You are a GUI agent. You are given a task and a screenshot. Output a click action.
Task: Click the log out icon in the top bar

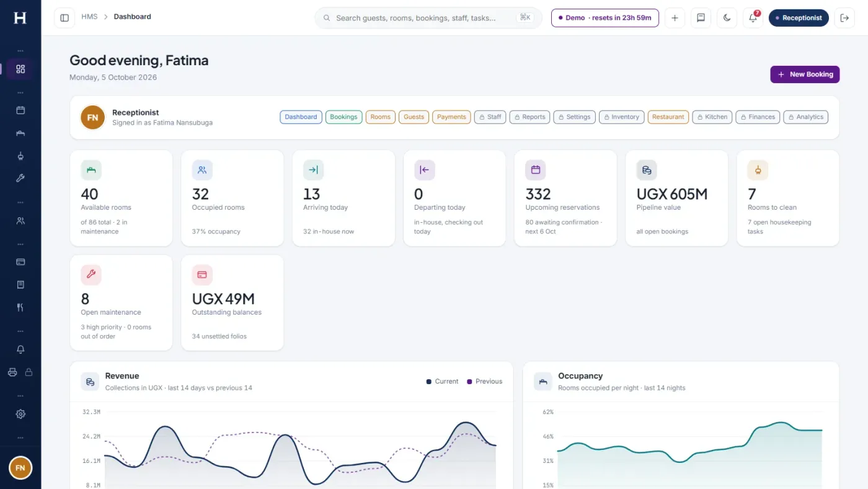[x=844, y=18]
